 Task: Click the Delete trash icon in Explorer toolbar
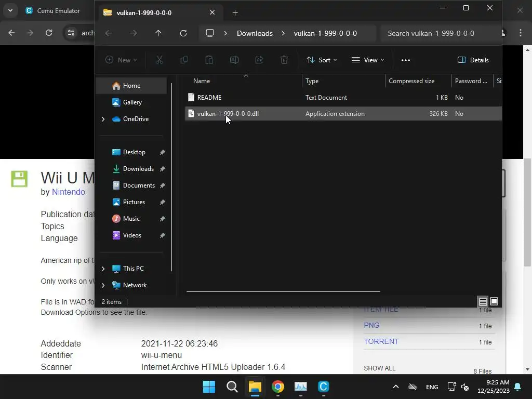[284, 60]
